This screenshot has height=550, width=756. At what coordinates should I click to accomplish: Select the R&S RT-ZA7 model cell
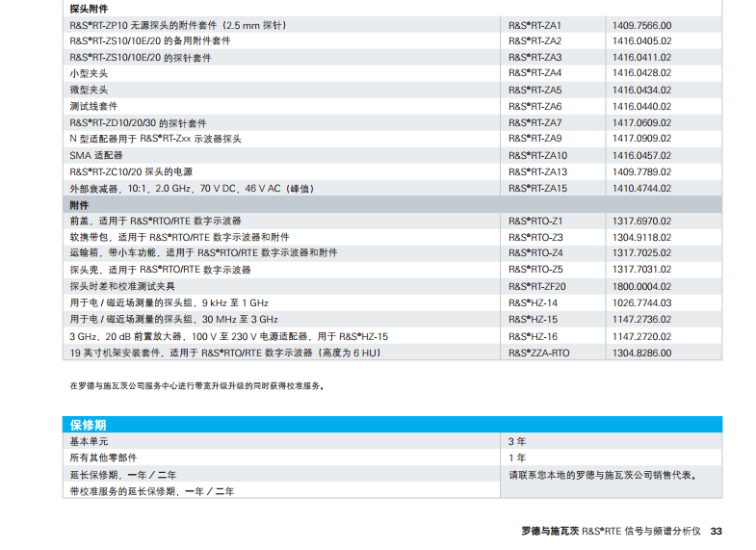[x=534, y=123]
